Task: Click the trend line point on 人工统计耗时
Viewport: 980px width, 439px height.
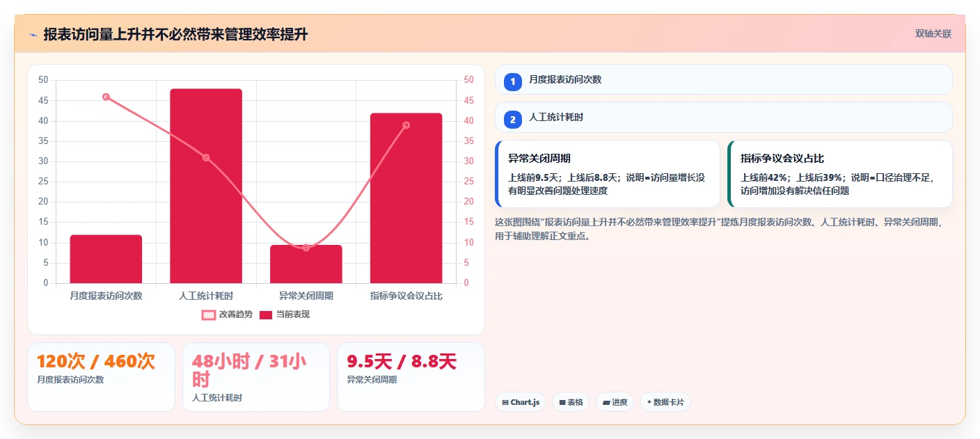Action: (206, 158)
